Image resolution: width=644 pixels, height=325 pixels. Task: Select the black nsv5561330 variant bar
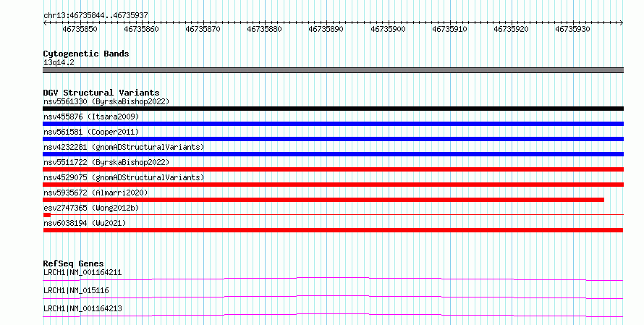(333, 109)
